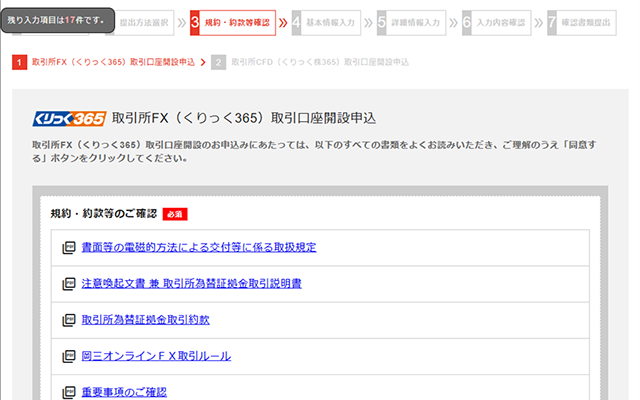Click the 規約・約款等のご確認 heading

tap(104, 214)
